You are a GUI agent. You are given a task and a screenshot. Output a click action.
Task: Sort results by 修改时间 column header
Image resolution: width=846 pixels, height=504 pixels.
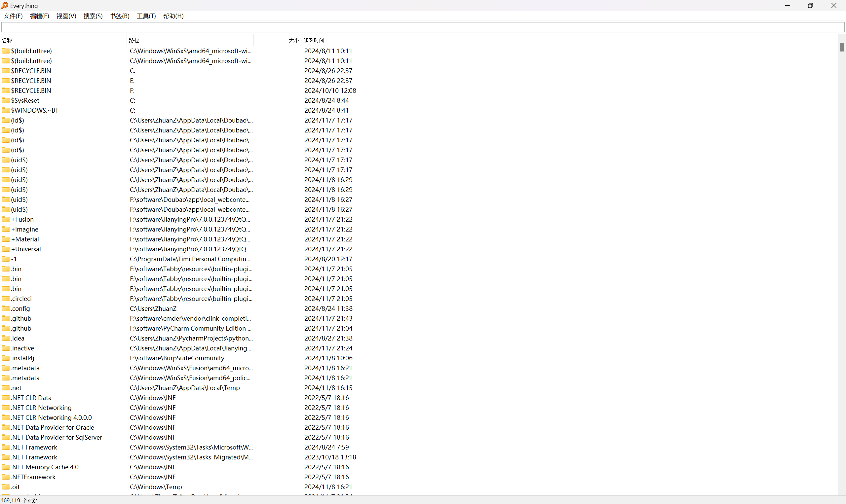coord(314,40)
